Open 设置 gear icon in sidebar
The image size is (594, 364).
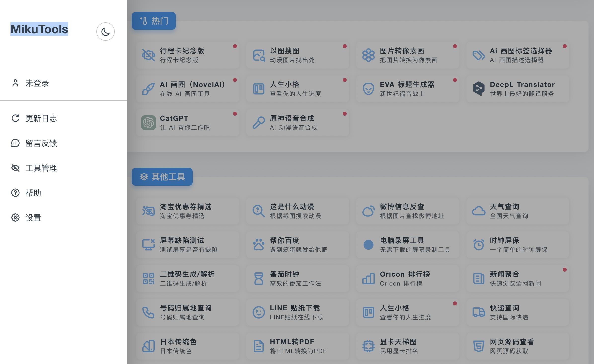[x=15, y=218]
